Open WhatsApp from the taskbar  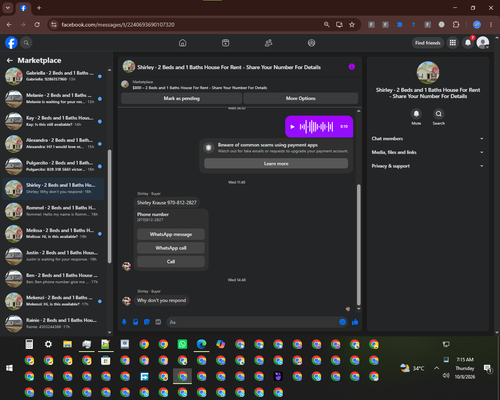click(182, 344)
